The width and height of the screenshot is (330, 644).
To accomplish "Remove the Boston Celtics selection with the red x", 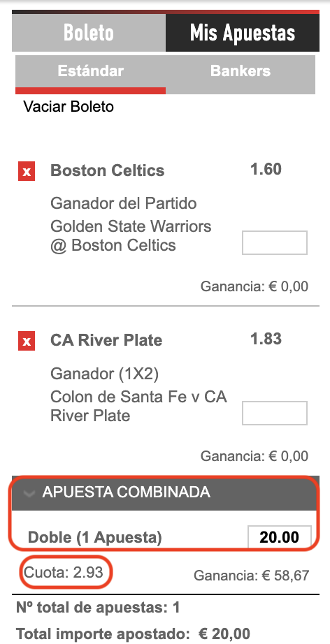I will click(27, 171).
